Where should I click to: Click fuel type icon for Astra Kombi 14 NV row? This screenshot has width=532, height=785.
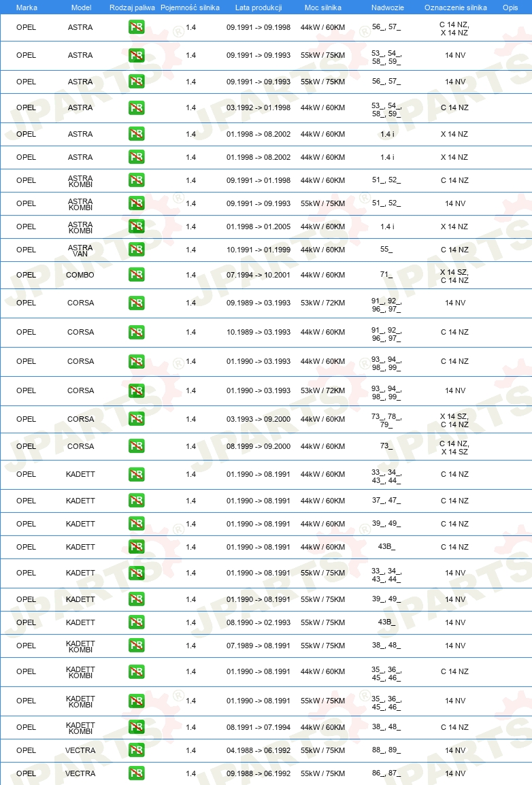136,203
